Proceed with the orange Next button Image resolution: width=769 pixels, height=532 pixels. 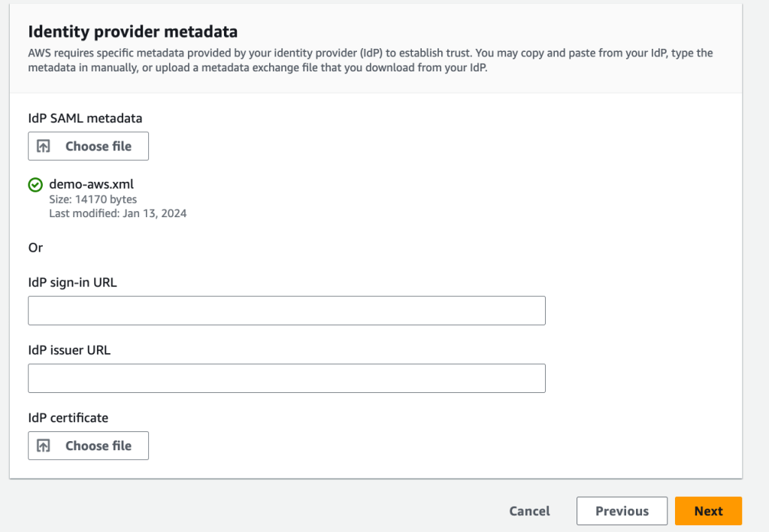(708, 511)
